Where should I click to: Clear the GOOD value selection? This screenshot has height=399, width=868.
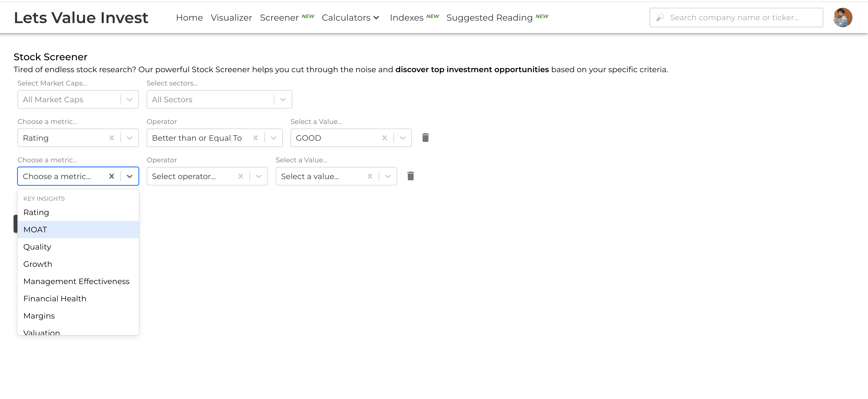(384, 138)
